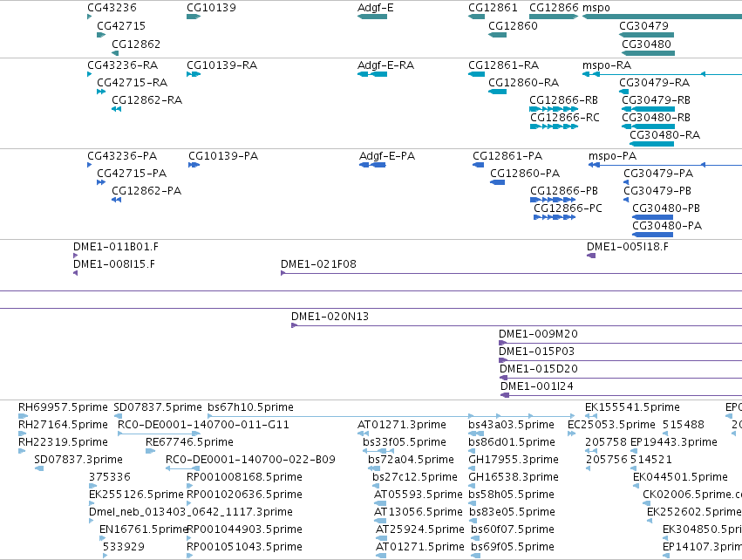The height and width of the screenshot is (560, 742).
Task: Click EST label EK155541.5prime
Action: [632, 407]
